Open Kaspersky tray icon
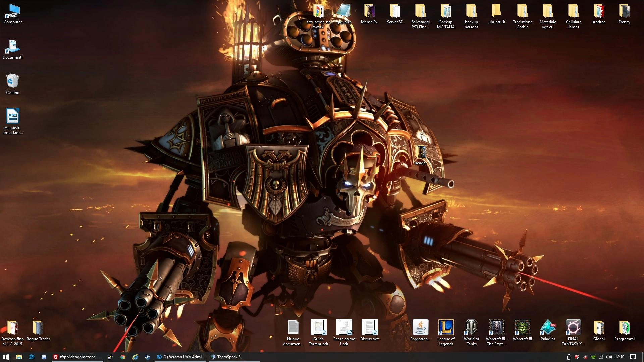The height and width of the screenshot is (362, 644). pyautogui.click(x=577, y=357)
